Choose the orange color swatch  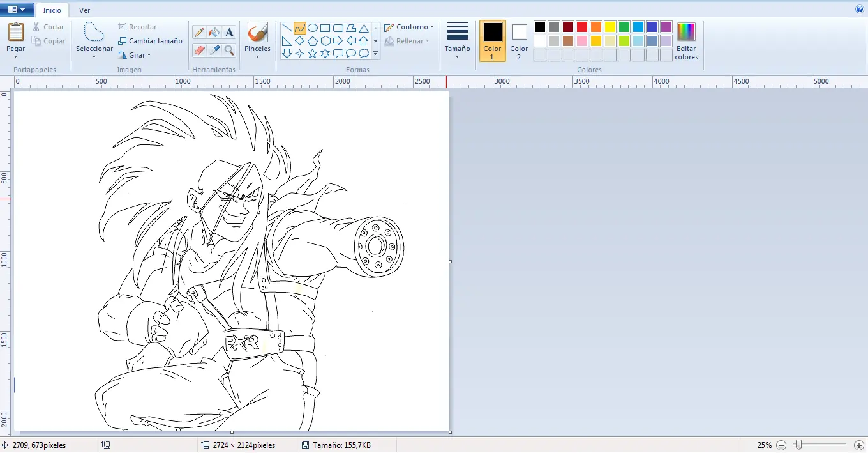point(595,27)
